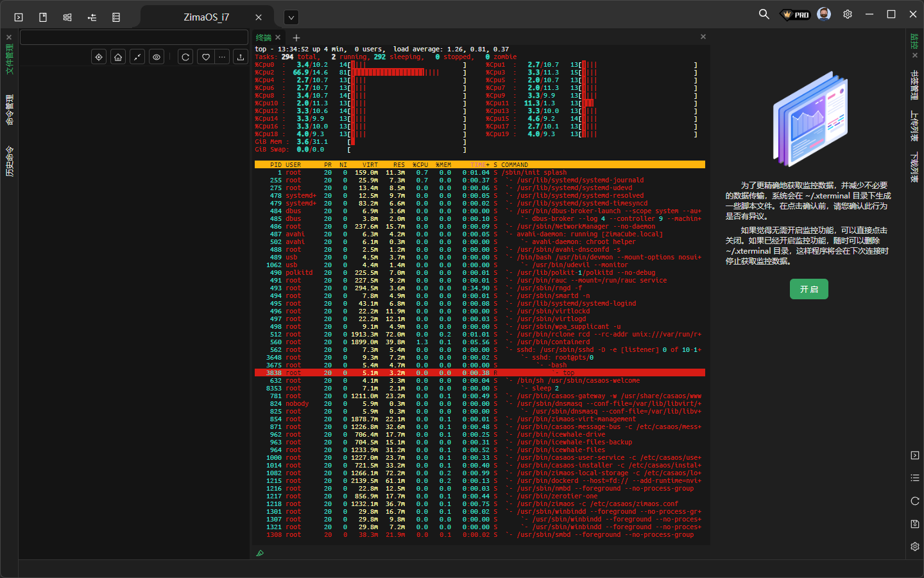Click the /sbin/init splash process line
Image resolution: width=924 pixels, height=578 pixels.
point(480,172)
